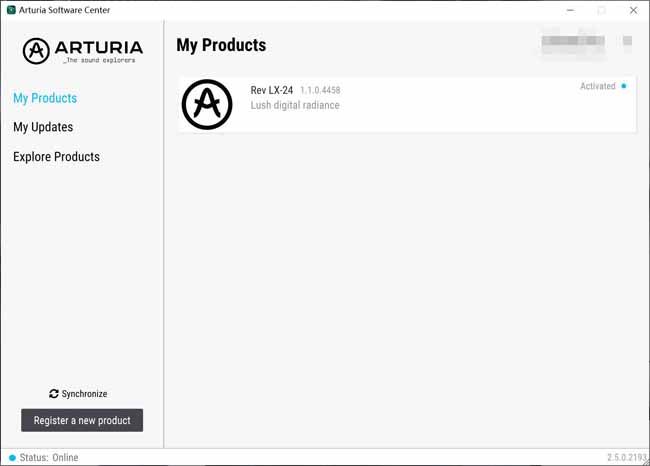Click the Arturia Software Center title bar icon
Image resolution: width=650 pixels, height=466 pixels.
coord(11,10)
